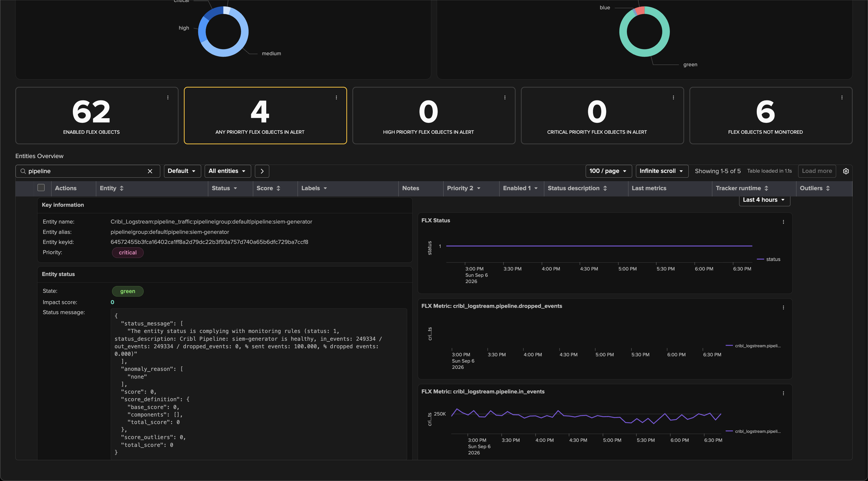Click the status legend in FLX Status chart
868x481 pixels.
tap(769, 259)
